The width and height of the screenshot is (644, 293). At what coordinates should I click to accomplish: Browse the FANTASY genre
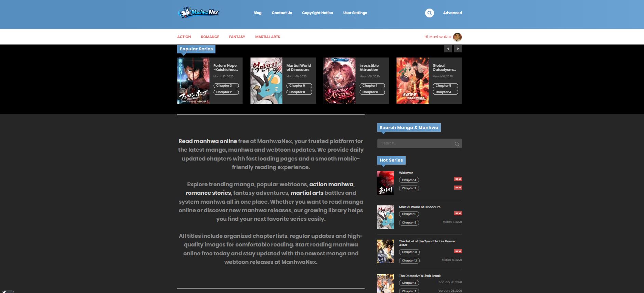click(x=237, y=37)
